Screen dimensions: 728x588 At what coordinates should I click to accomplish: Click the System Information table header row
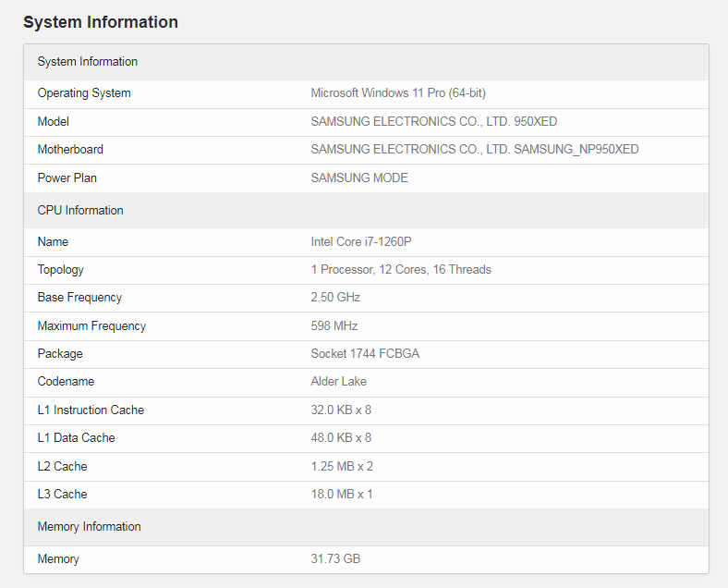coord(367,62)
